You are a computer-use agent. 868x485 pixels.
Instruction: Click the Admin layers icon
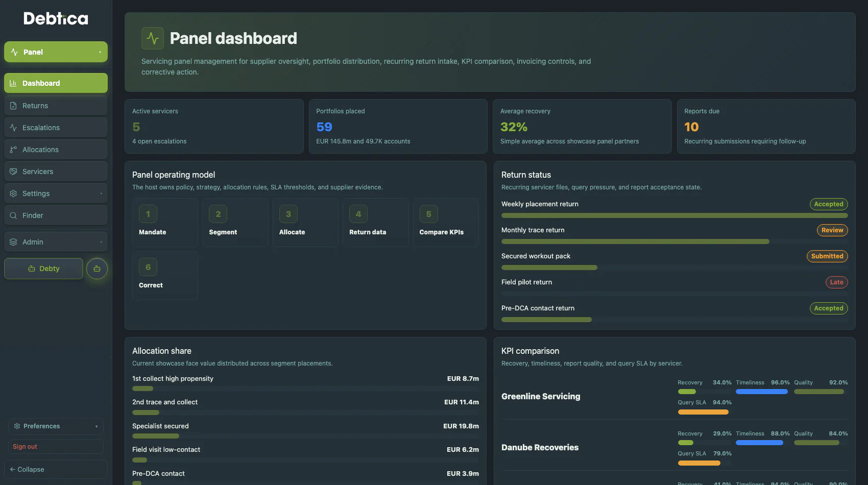point(13,242)
